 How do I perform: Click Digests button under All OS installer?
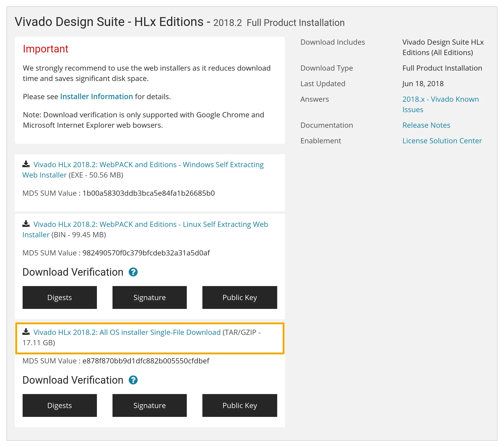coord(59,405)
